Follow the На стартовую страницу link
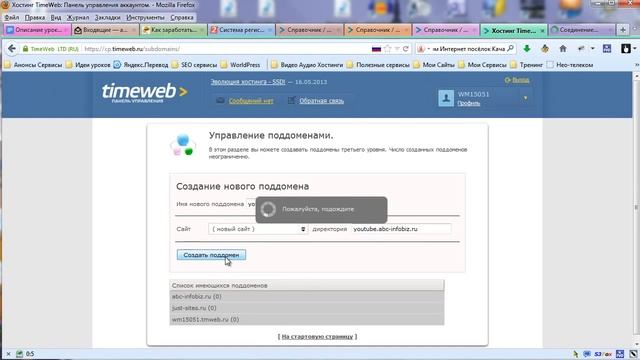The height and width of the screenshot is (360, 640). [x=317, y=336]
